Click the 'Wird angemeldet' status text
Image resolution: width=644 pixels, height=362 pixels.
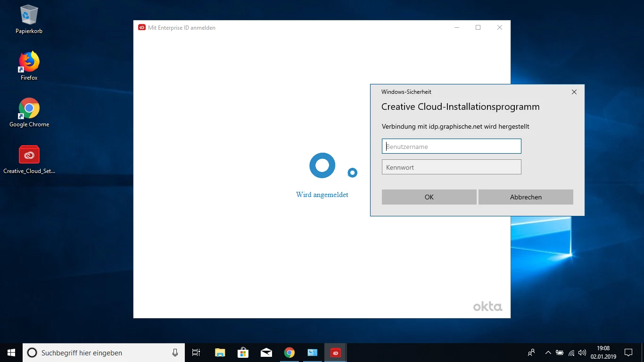pos(322,195)
